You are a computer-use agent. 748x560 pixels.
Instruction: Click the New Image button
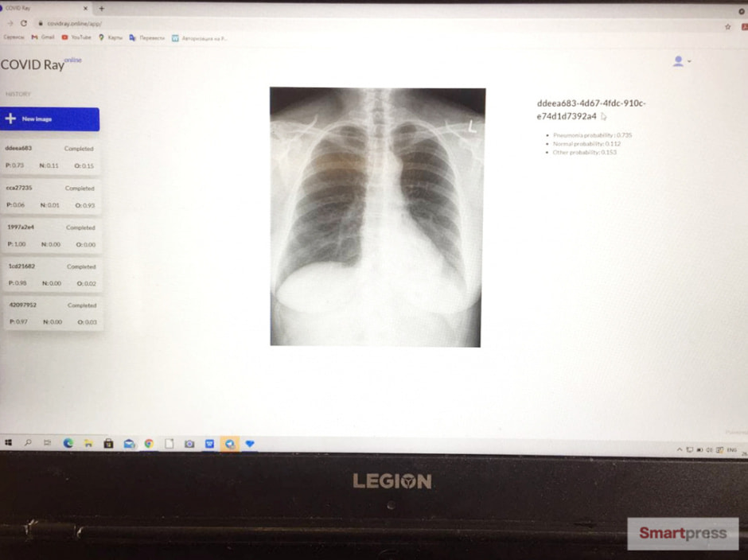49,119
